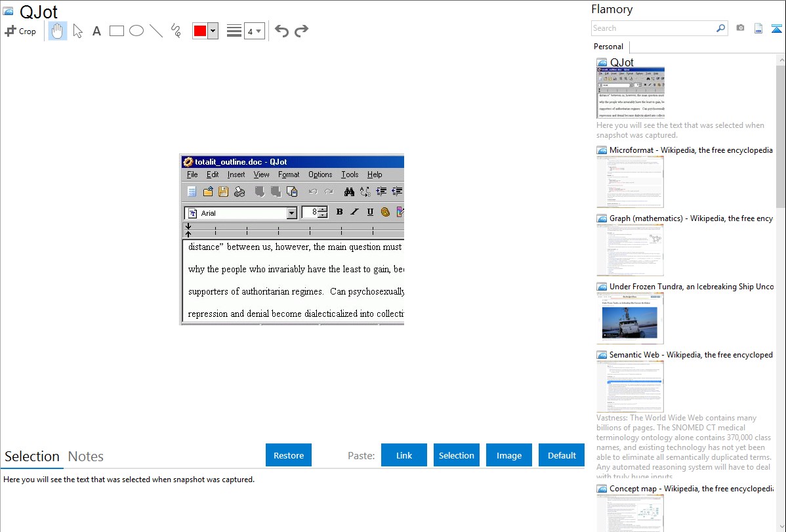Click the Find binoculars icon in QJot

point(350,191)
